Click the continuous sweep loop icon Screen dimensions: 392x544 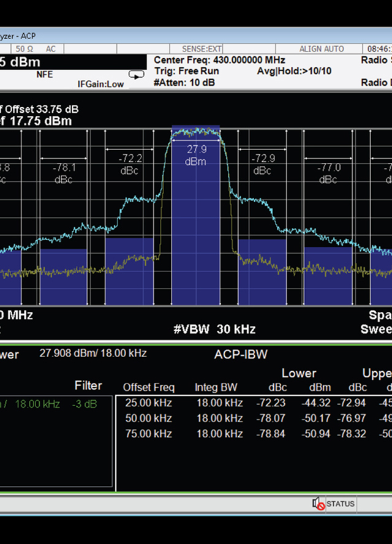(x=136, y=74)
